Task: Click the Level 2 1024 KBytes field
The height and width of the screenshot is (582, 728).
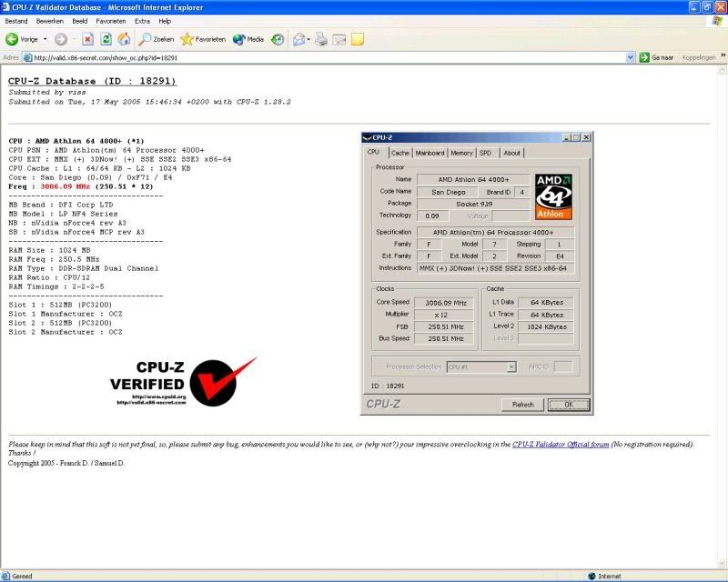Action: point(546,326)
